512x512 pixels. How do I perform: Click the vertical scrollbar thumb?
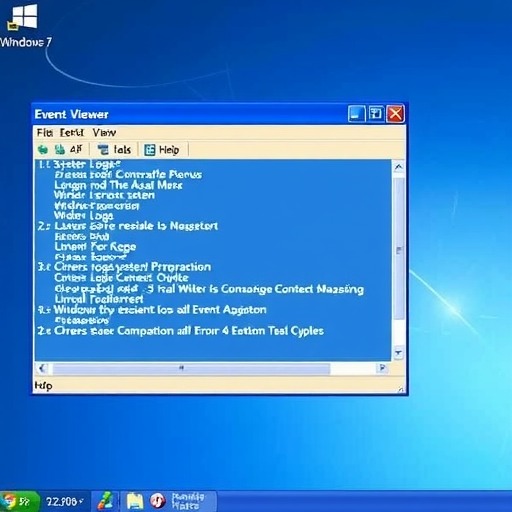[x=399, y=249]
